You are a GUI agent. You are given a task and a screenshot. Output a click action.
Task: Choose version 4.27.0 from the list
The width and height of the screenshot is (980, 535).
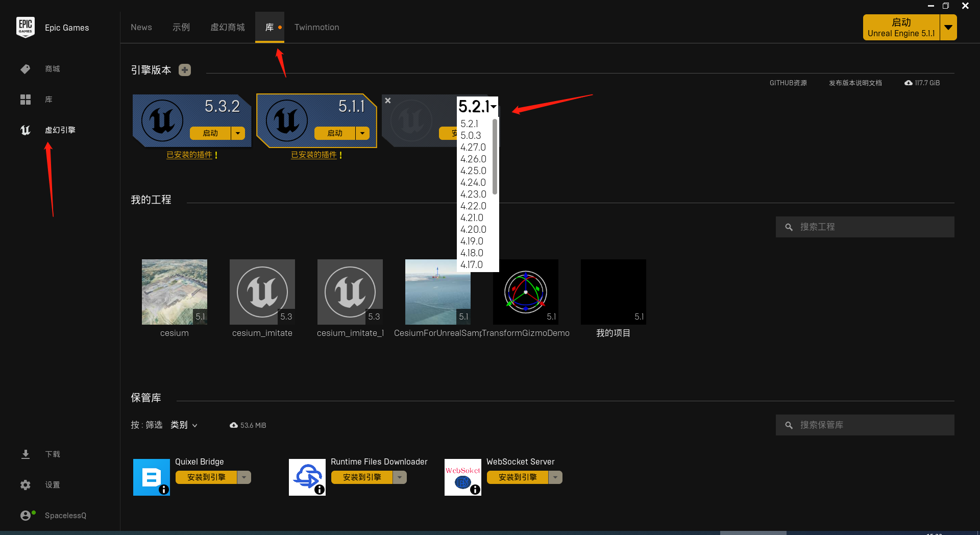click(473, 147)
